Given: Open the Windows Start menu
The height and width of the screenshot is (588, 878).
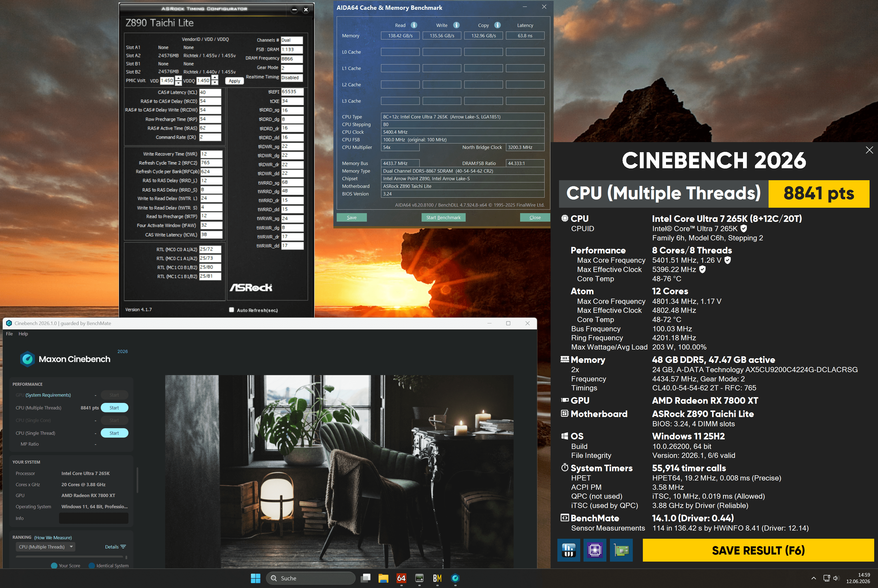Looking at the screenshot, I should [256, 578].
